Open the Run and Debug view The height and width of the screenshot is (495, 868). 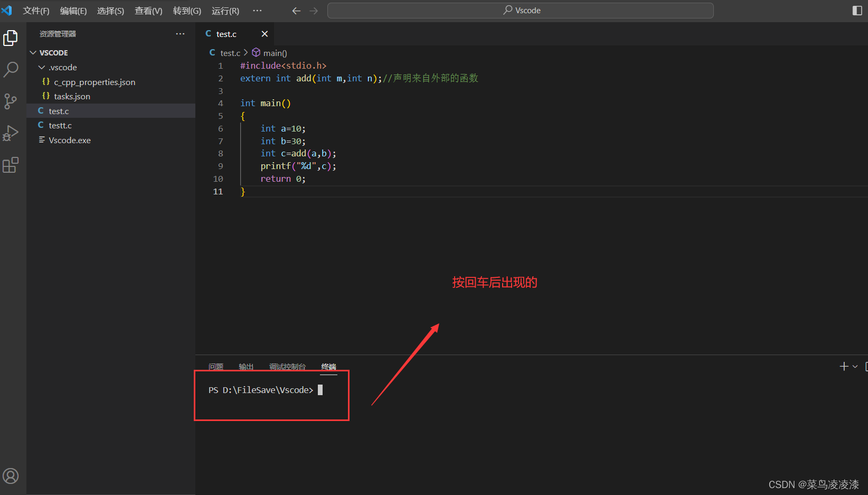click(x=11, y=133)
